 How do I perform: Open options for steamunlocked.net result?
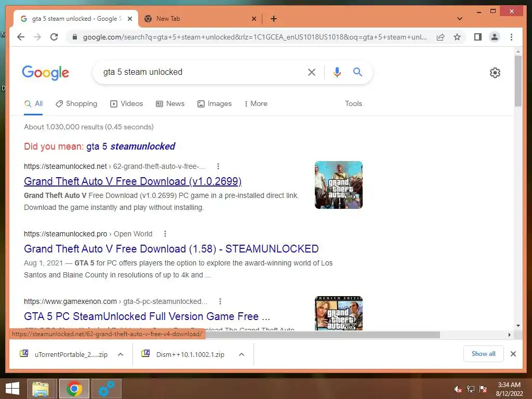click(218, 166)
